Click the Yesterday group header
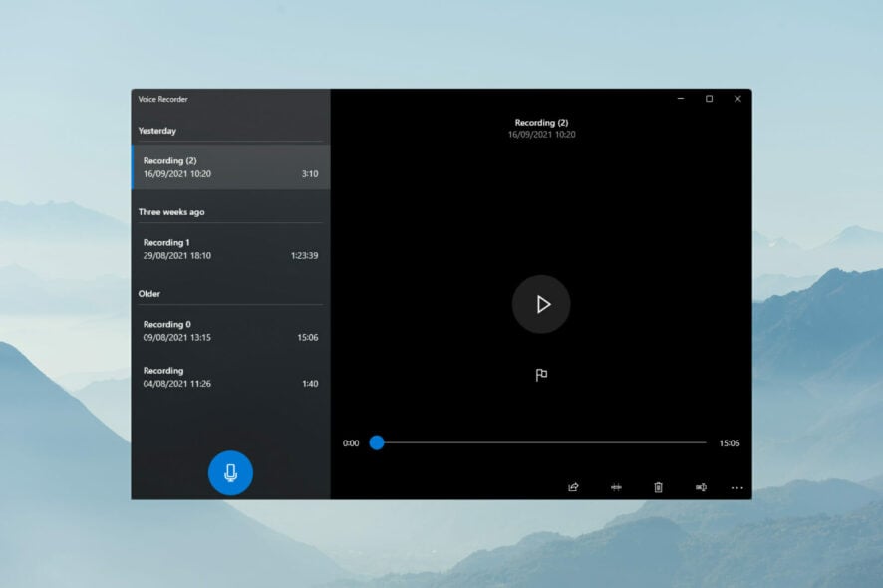 (157, 131)
